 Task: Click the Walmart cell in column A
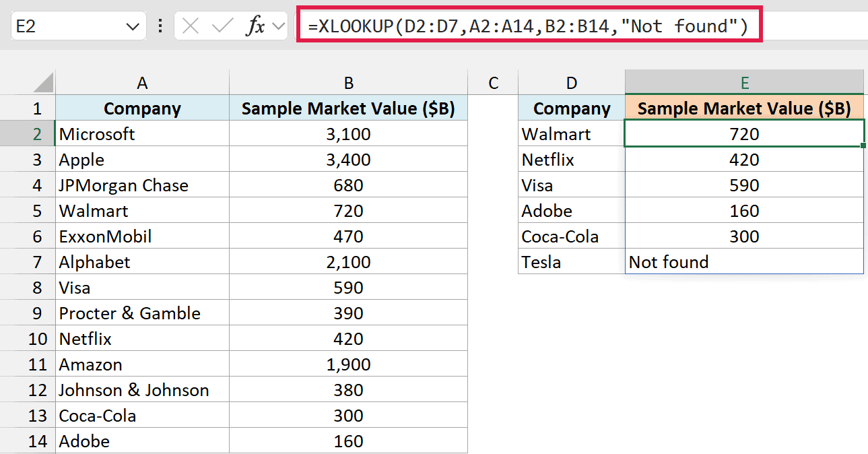pos(142,211)
